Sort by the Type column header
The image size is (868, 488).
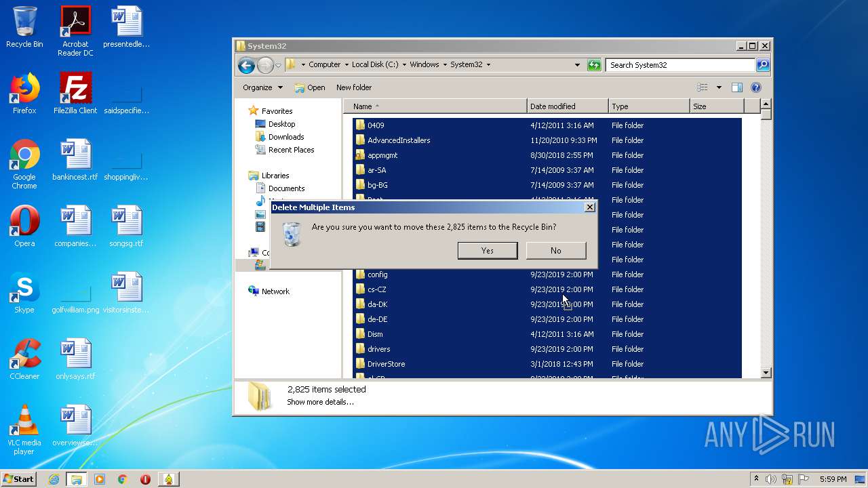click(x=649, y=106)
